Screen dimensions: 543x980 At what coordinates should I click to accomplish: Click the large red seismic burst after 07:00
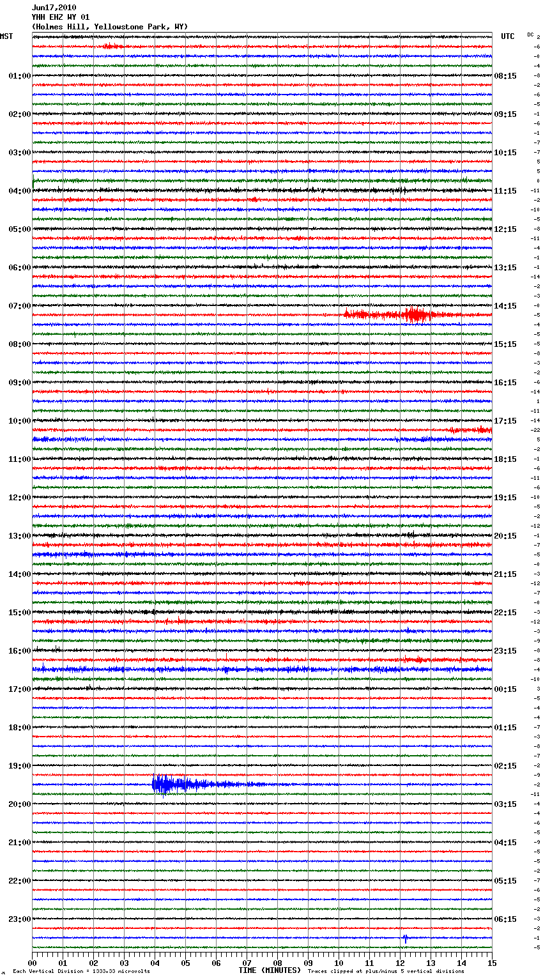point(415,315)
